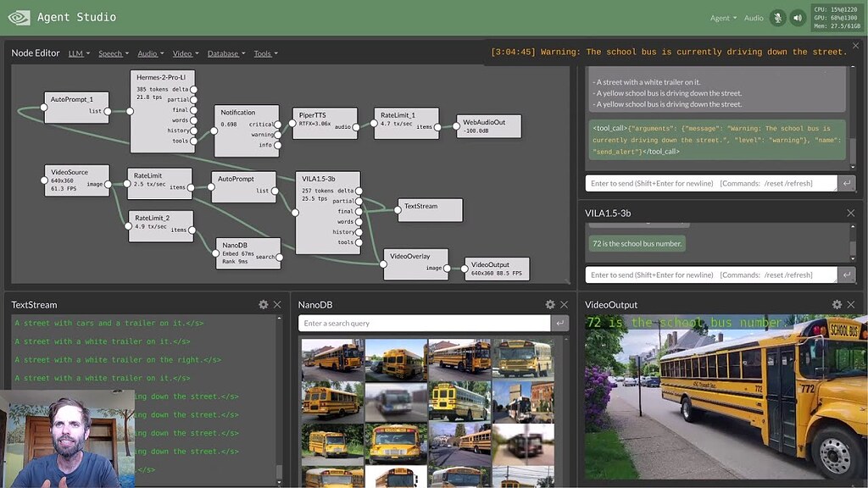Open the NanoDB panel settings gear
The height and width of the screenshot is (488, 868).
point(549,304)
